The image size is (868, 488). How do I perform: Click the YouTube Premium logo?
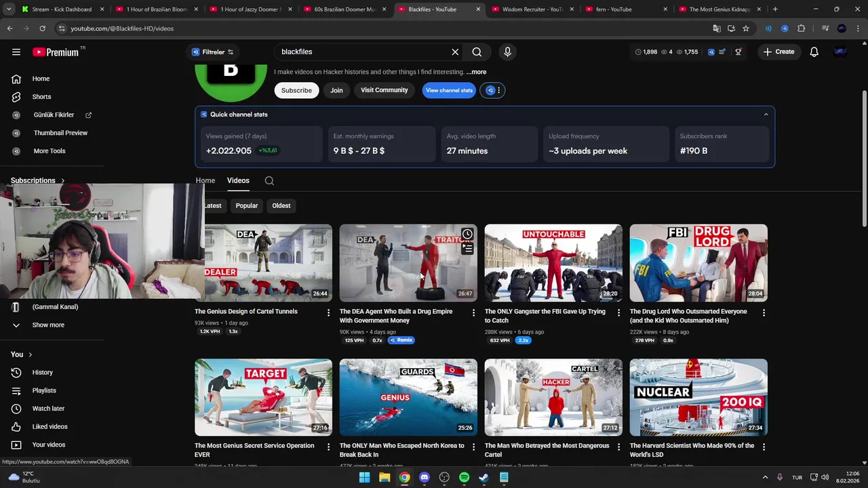click(x=56, y=52)
